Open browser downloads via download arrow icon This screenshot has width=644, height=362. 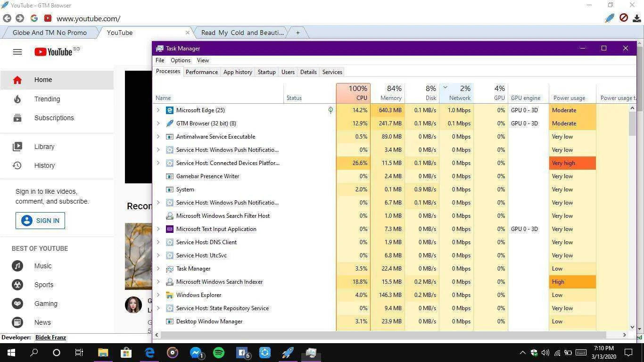[x=637, y=18]
